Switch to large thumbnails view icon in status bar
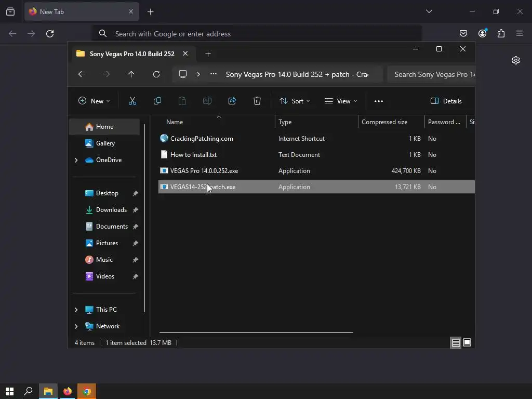This screenshot has height=399, width=532. click(467, 343)
